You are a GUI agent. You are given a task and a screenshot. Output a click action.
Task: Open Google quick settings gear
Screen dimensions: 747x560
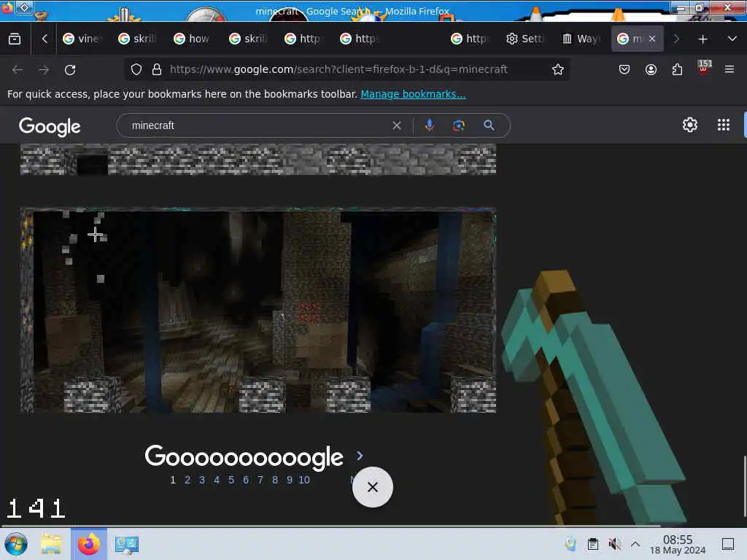tap(690, 125)
